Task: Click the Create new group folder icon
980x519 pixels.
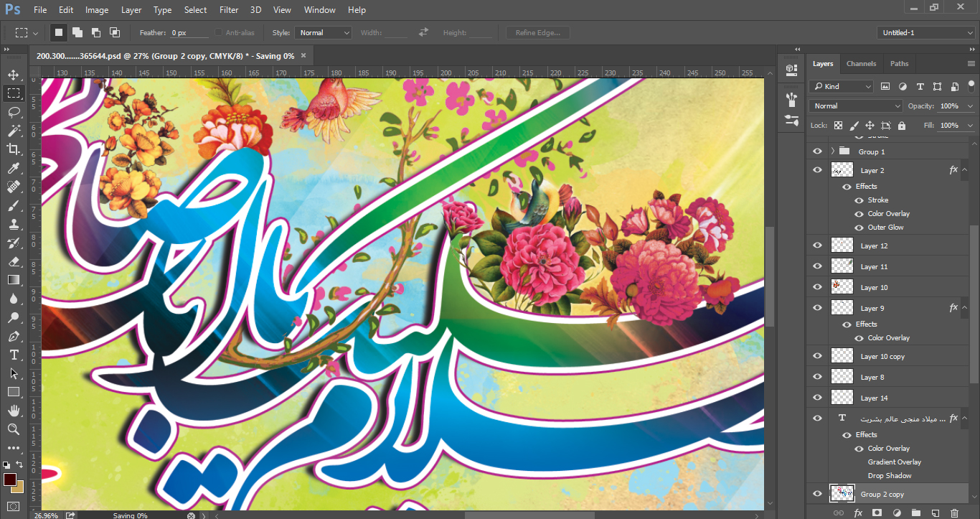Action: 915,513
